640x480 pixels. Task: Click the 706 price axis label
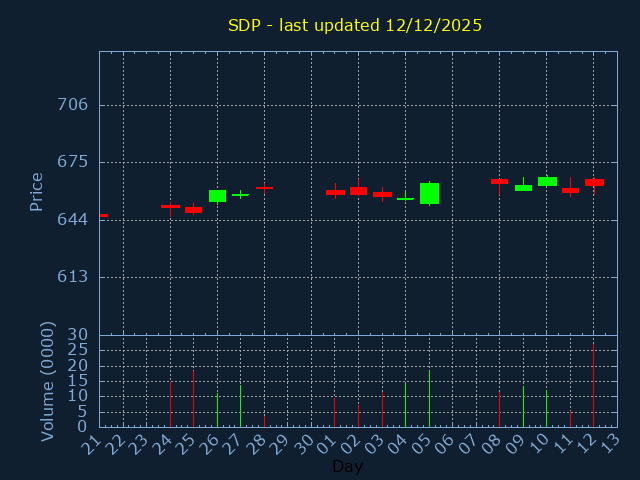(72, 105)
